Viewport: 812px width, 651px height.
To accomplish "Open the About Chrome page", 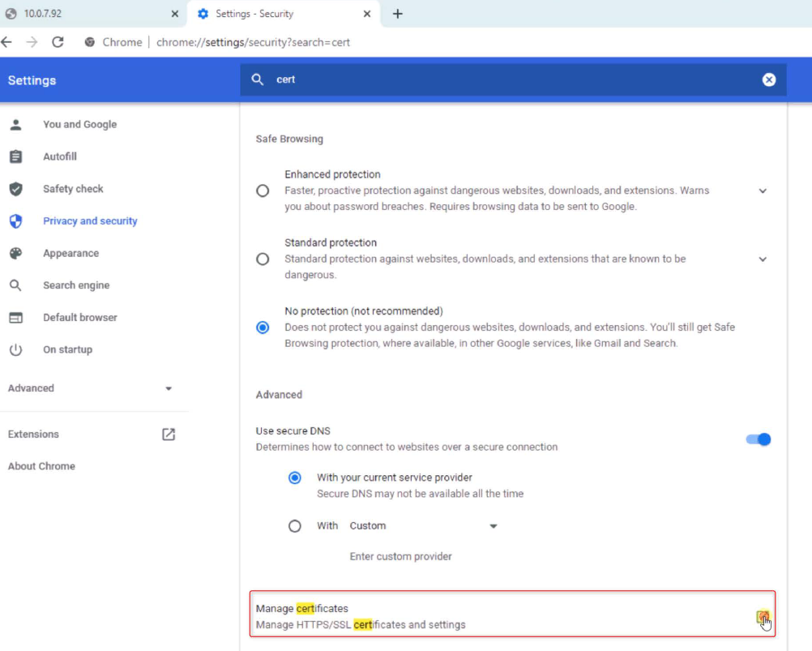I will click(41, 466).
